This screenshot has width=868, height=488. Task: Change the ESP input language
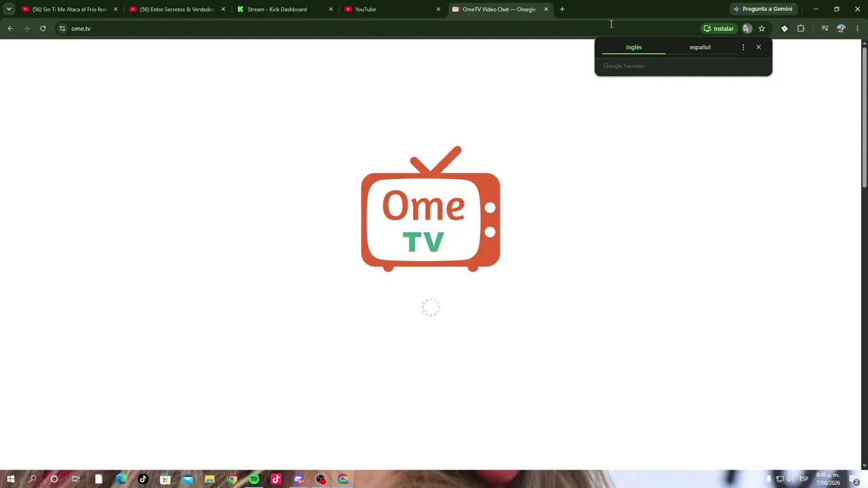coord(804,479)
